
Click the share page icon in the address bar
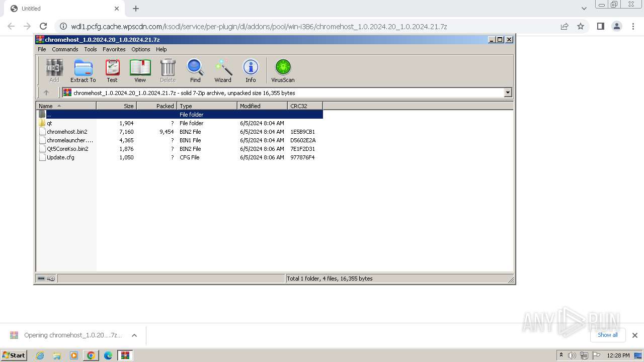pos(565,26)
